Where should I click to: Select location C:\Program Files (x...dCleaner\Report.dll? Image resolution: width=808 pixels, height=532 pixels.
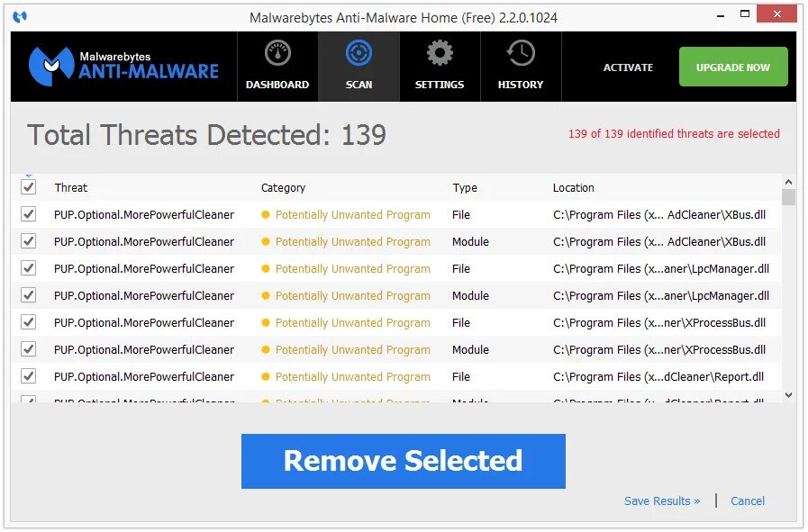658,377
